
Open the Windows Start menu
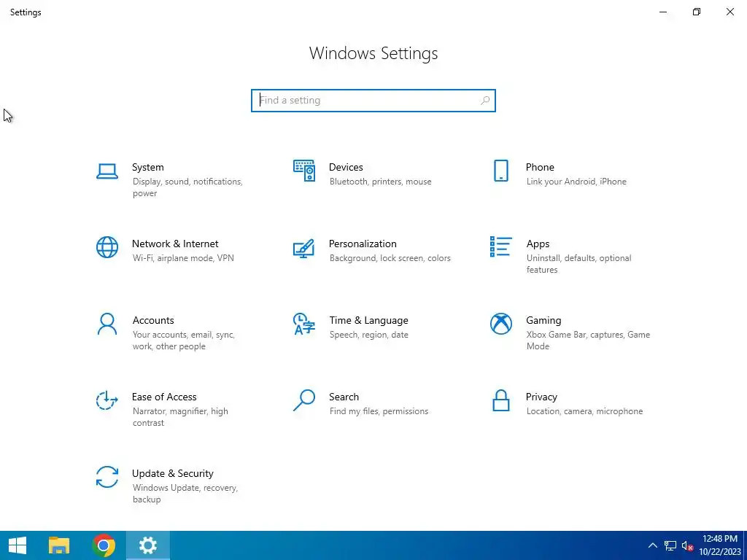18,545
